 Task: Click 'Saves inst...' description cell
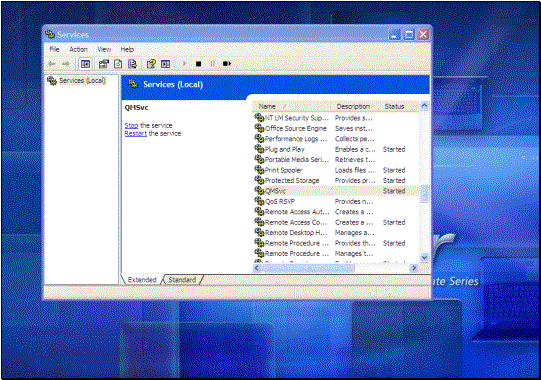pyautogui.click(x=354, y=128)
